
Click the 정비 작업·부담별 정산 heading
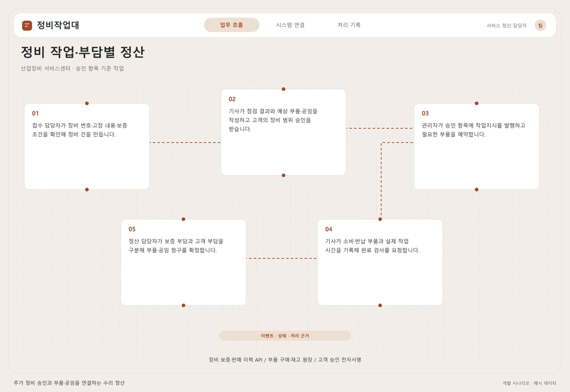tap(83, 52)
